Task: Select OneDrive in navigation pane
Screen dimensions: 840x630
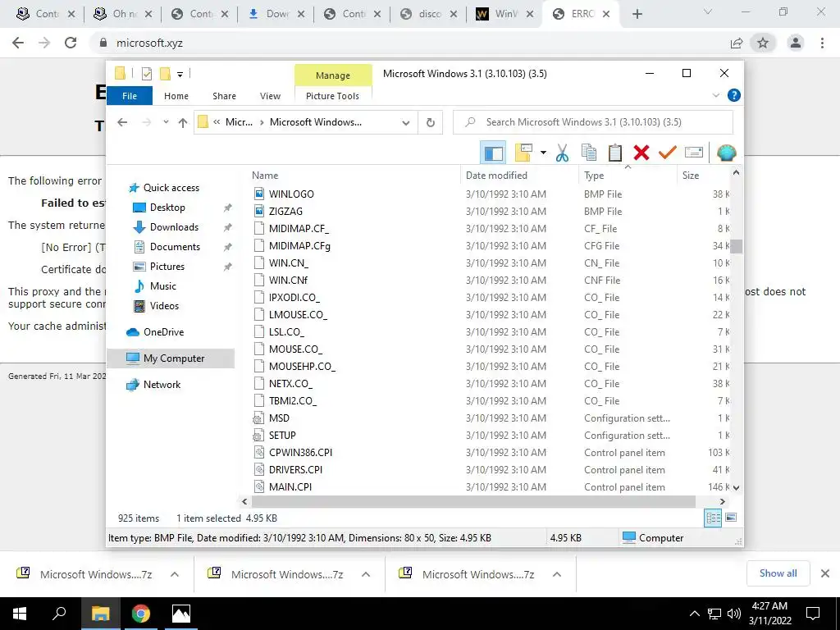Action: point(163,332)
